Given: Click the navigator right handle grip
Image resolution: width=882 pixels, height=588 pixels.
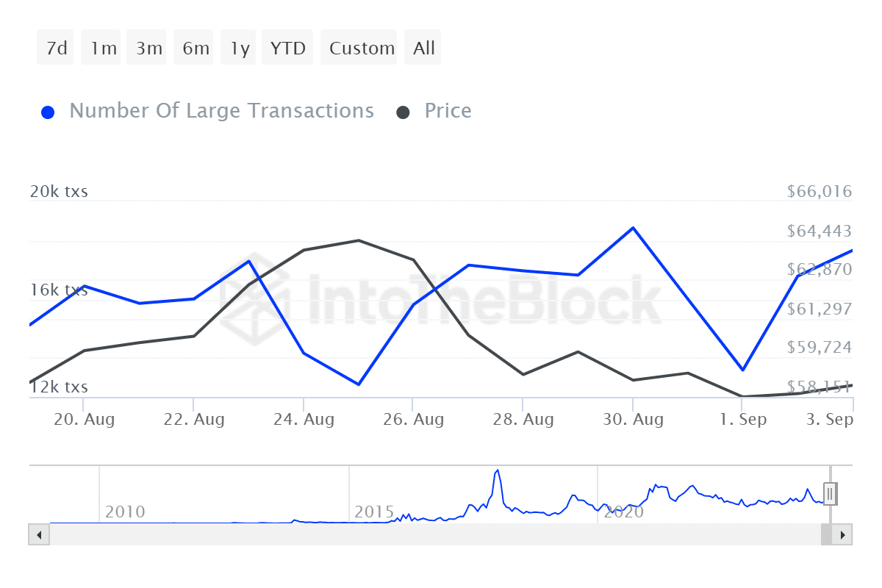Looking at the screenshot, I should click(831, 493).
